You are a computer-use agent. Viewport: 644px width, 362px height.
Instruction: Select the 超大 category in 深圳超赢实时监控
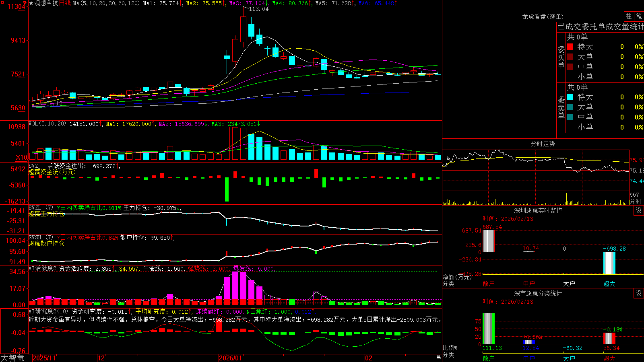tap(609, 284)
